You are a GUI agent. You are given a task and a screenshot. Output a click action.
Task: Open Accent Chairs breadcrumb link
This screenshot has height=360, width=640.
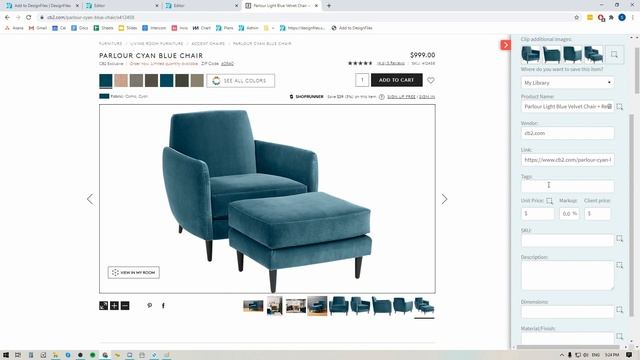point(208,44)
